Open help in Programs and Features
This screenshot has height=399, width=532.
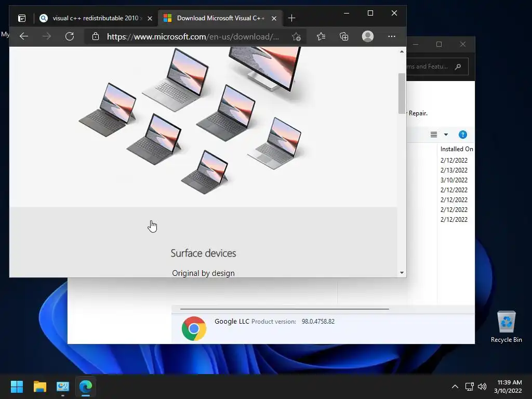(x=463, y=135)
